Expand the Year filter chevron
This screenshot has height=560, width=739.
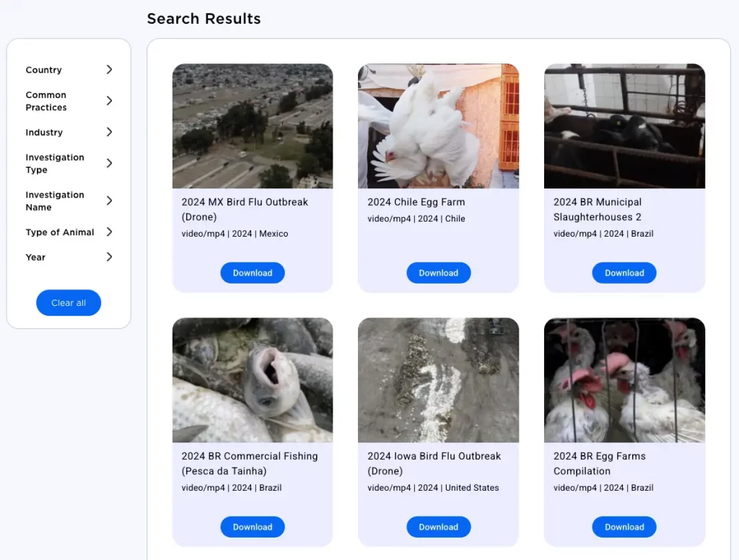(109, 257)
